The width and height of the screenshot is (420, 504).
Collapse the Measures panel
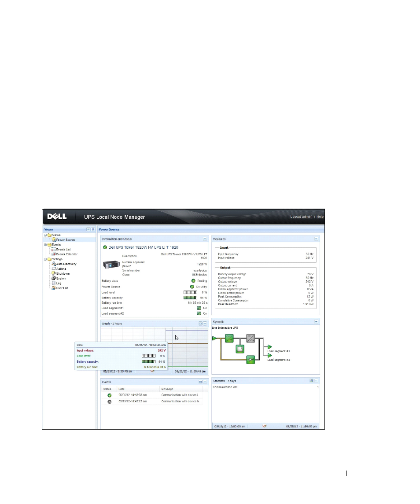point(316,239)
